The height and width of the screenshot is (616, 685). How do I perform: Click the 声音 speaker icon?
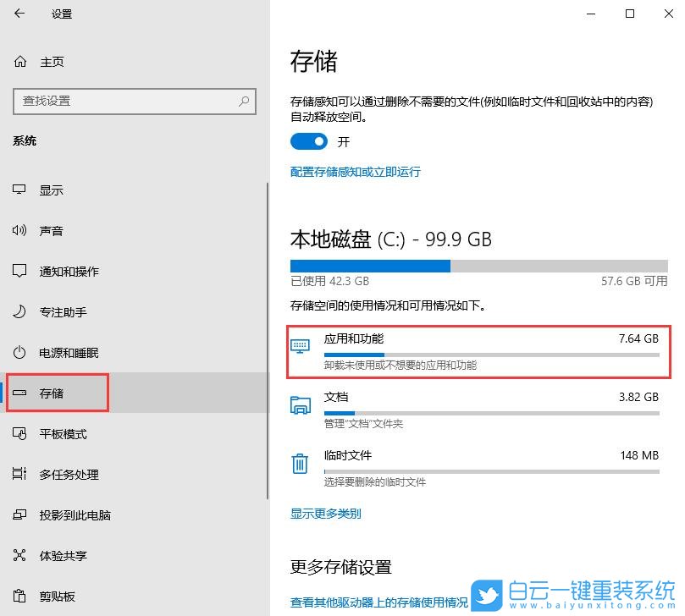click(19, 230)
